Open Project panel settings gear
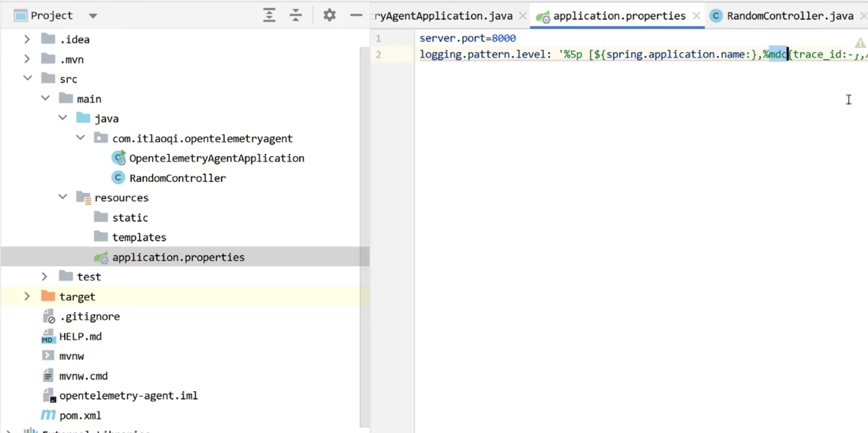This screenshot has width=868, height=433. (330, 15)
